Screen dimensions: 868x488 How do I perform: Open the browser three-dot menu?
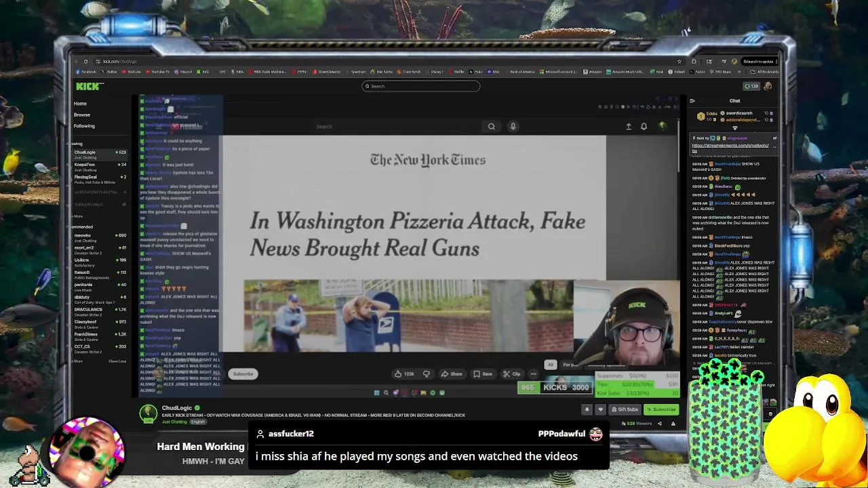776,62
